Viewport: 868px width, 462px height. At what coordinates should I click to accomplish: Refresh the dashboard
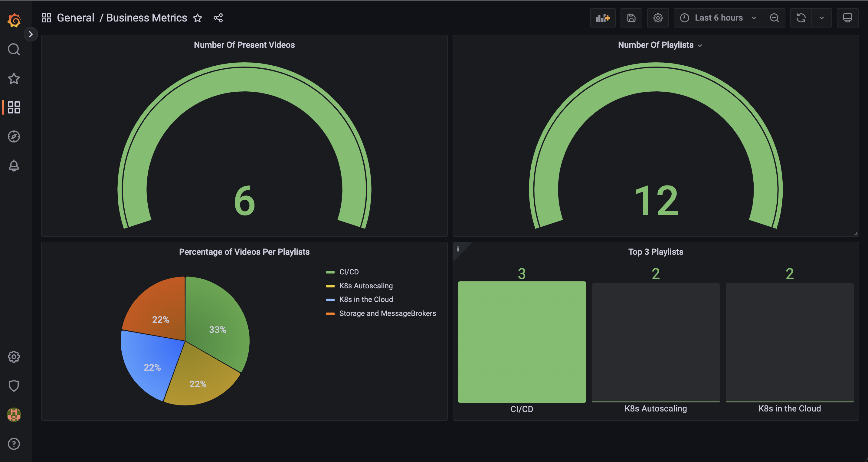click(801, 18)
